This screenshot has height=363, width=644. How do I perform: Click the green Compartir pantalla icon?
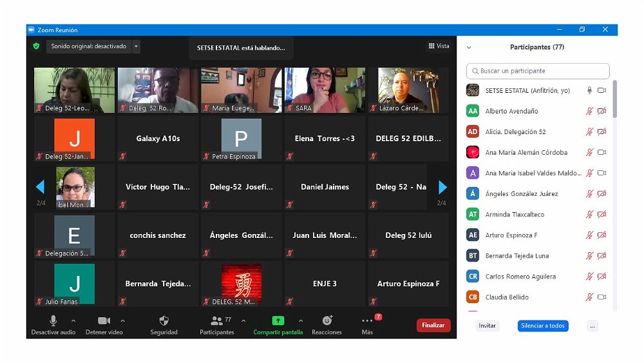(x=278, y=320)
